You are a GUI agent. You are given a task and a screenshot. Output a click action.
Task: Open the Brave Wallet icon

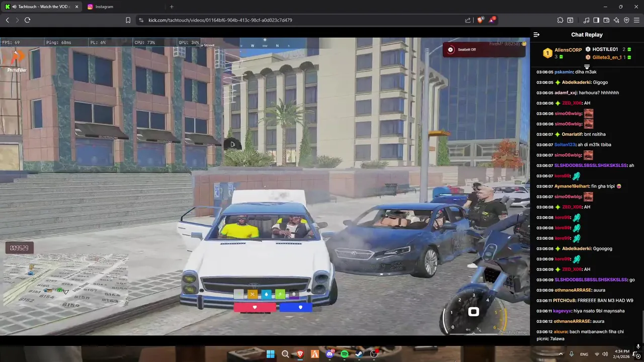606,20
